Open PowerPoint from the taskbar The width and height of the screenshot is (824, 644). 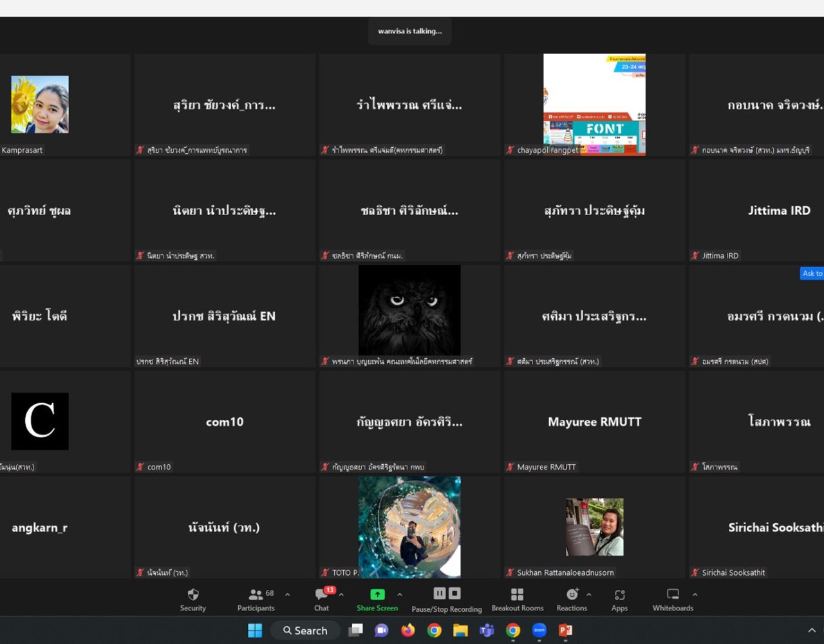click(x=565, y=630)
